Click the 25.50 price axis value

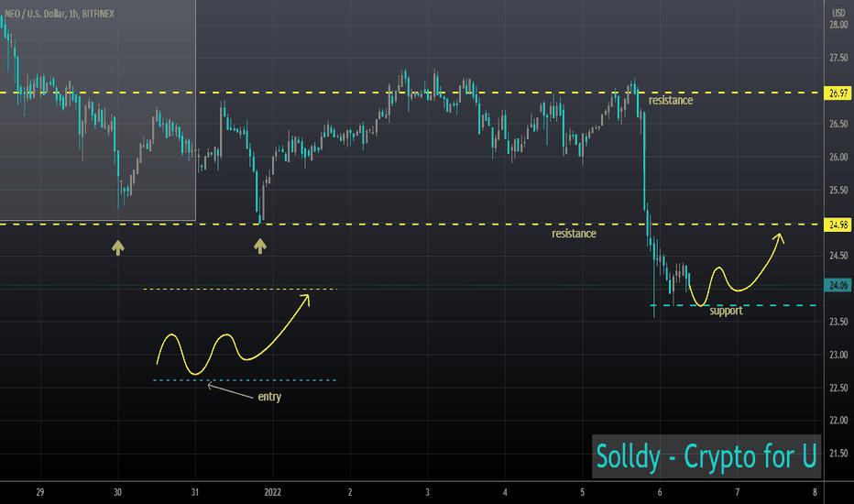[838, 191]
